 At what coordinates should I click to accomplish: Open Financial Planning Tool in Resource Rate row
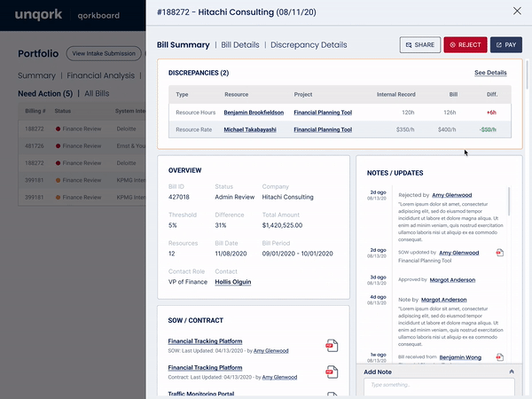point(323,129)
